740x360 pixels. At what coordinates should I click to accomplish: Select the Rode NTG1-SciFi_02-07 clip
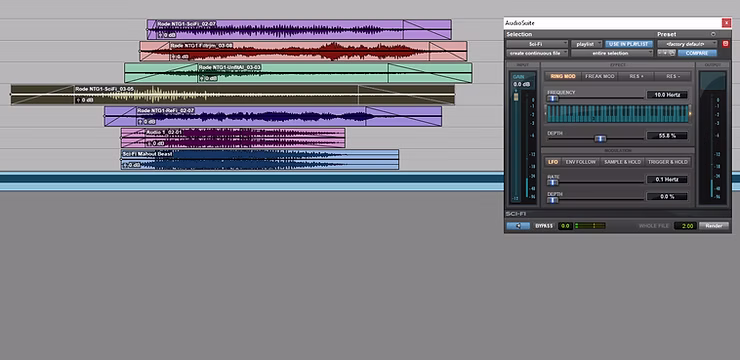299,29
